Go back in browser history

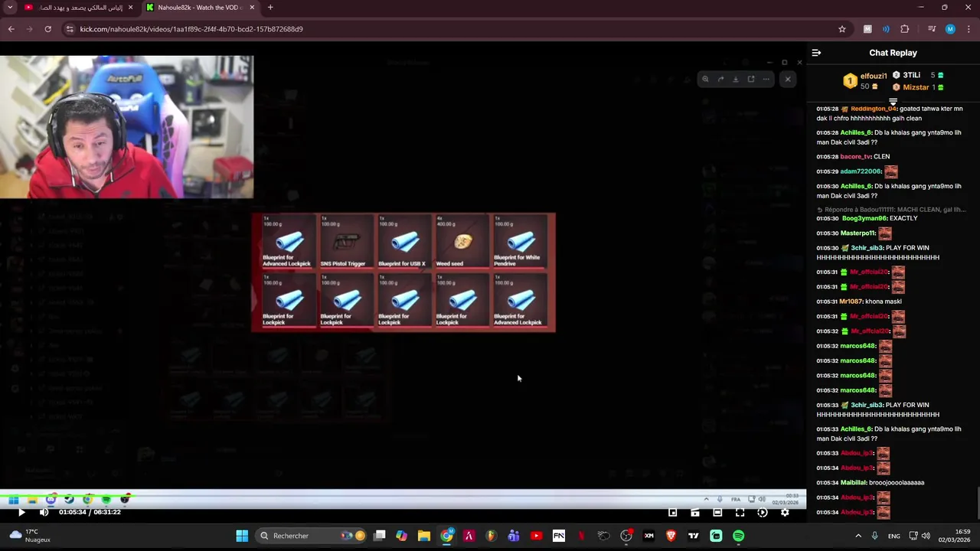11,29
